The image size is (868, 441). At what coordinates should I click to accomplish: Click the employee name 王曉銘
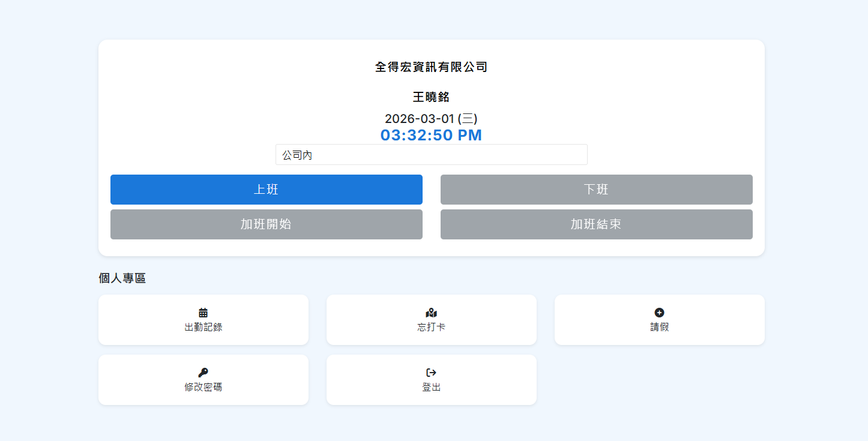pos(431,97)
